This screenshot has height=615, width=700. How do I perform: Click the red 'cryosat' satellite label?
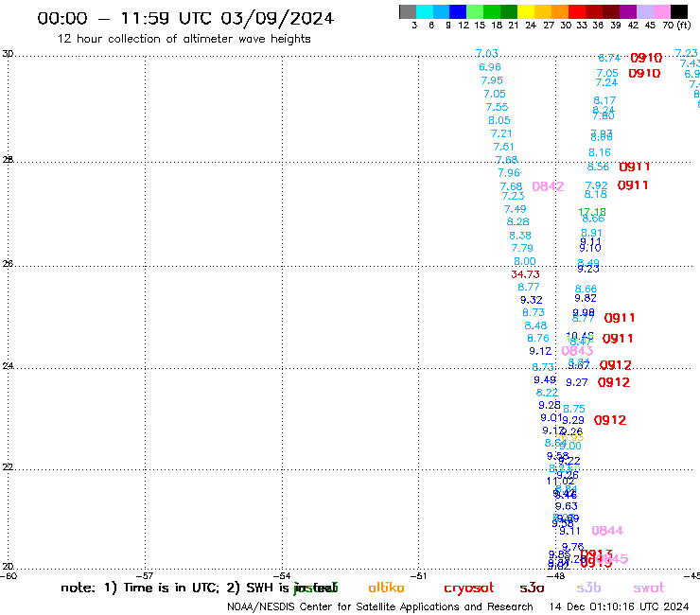[x=469, y=589]
